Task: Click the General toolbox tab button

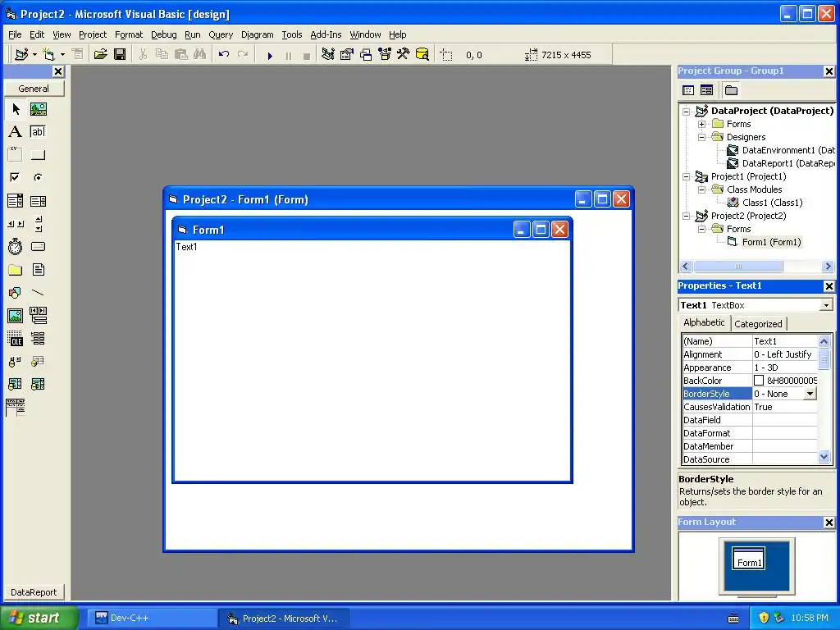Action: pyautogui.click(x=34, y=89)
